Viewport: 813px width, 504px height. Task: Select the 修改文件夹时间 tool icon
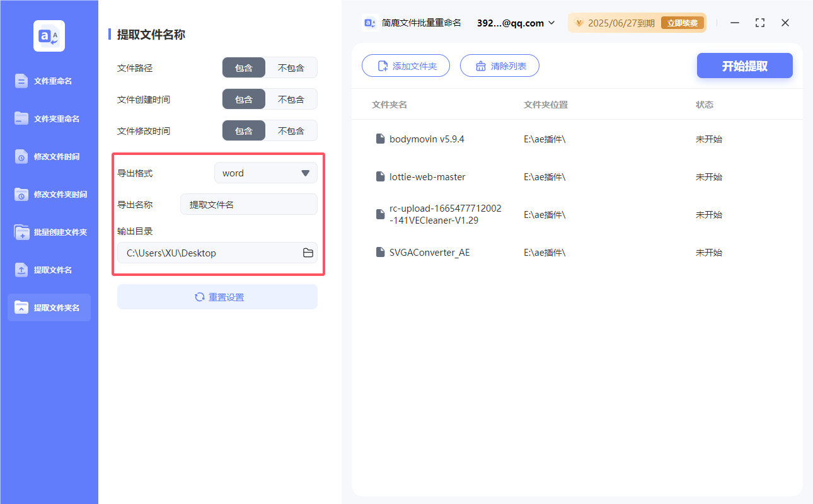point(49,194)
